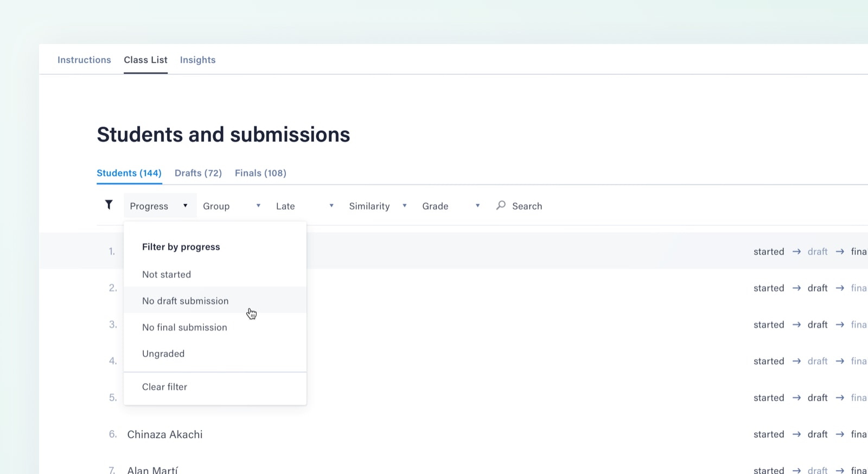Open student Chinaza Akachi's row
The width and height of the screenshot is (868, 474).
click(x=165, y=434)
